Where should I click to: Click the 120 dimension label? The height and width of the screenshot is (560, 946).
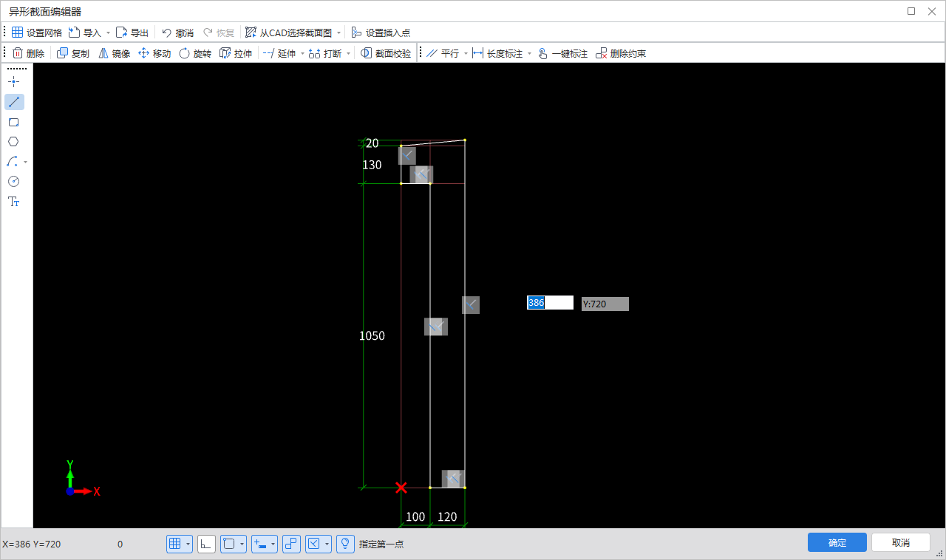coord(447,516)
